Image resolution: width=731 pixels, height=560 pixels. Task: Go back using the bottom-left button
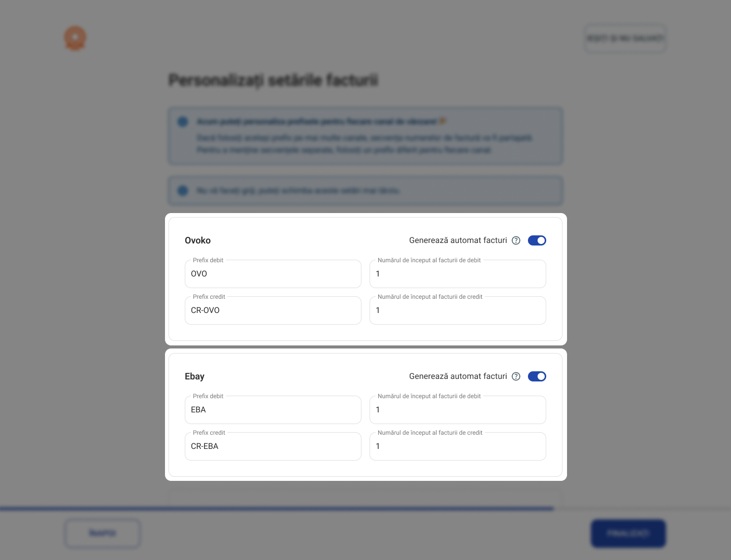[x=103, y=533]
